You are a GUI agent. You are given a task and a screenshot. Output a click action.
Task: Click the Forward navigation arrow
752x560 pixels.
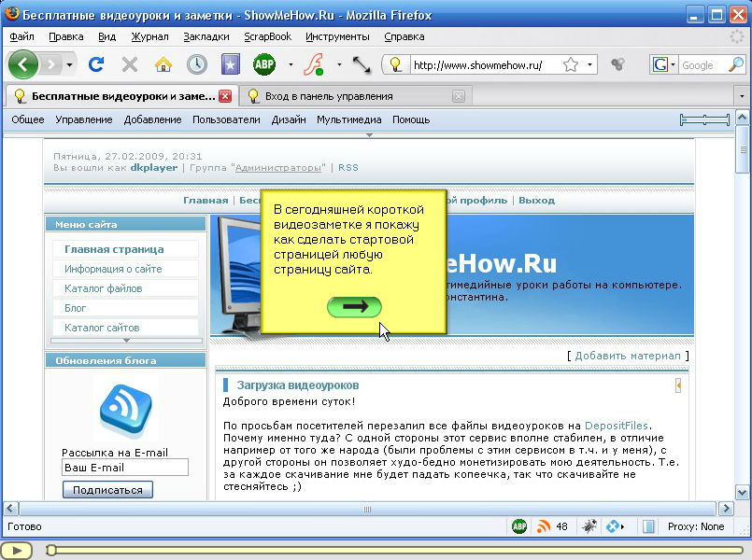click(51, 64)
